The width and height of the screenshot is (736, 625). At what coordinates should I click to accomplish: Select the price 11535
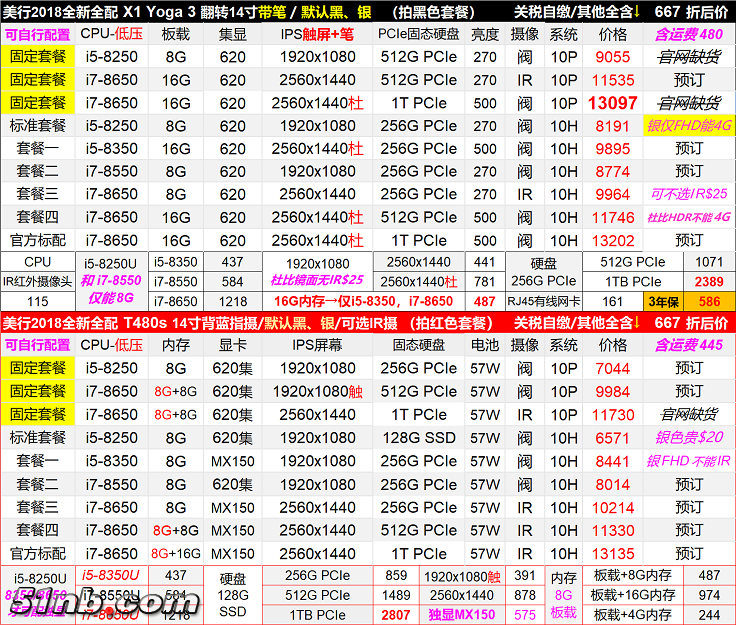click(x=613, y=80)
